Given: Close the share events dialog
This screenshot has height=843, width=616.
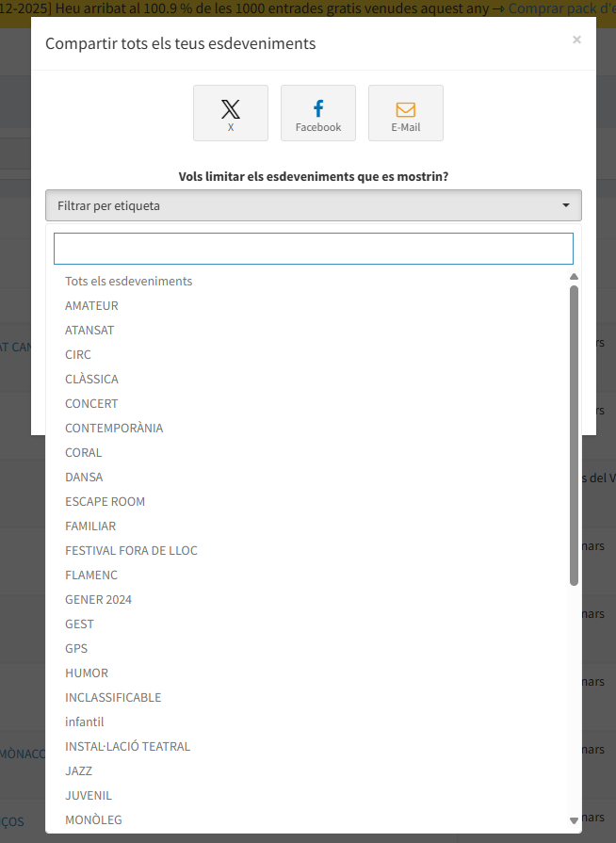Looking at the screenshot, I should point(576,40).
